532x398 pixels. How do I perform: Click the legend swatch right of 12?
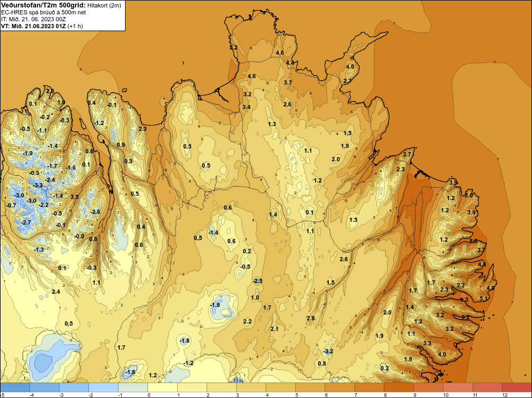pos(517,387)
